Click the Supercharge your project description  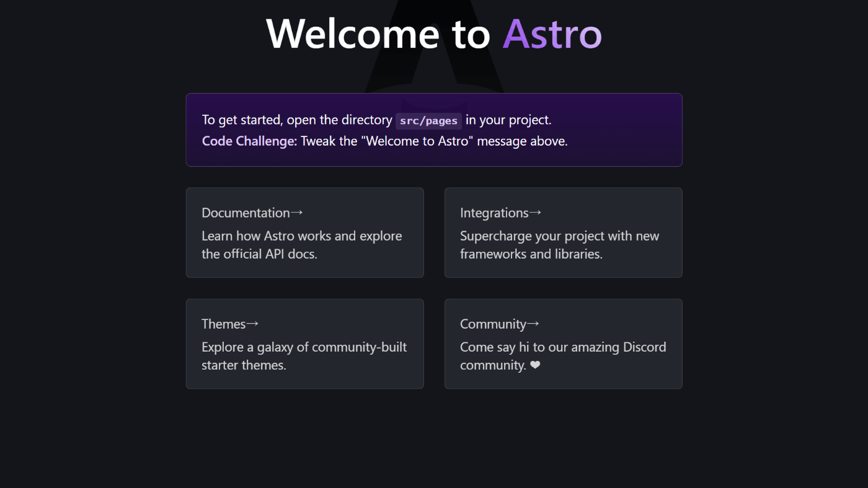tap(559, 244)
